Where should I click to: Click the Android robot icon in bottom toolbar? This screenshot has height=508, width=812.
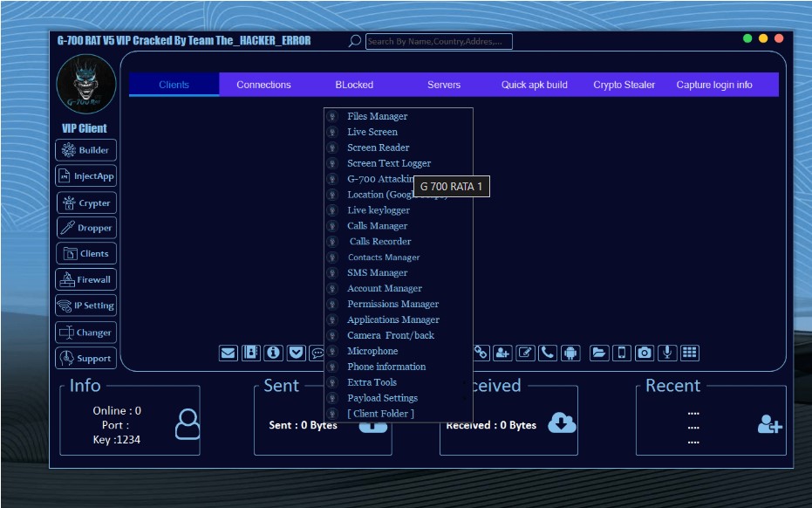[x=570, y=353]
